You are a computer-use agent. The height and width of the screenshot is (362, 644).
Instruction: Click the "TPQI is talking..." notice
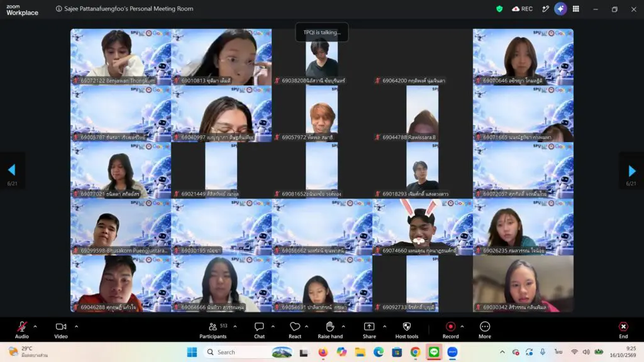point(322,33)
